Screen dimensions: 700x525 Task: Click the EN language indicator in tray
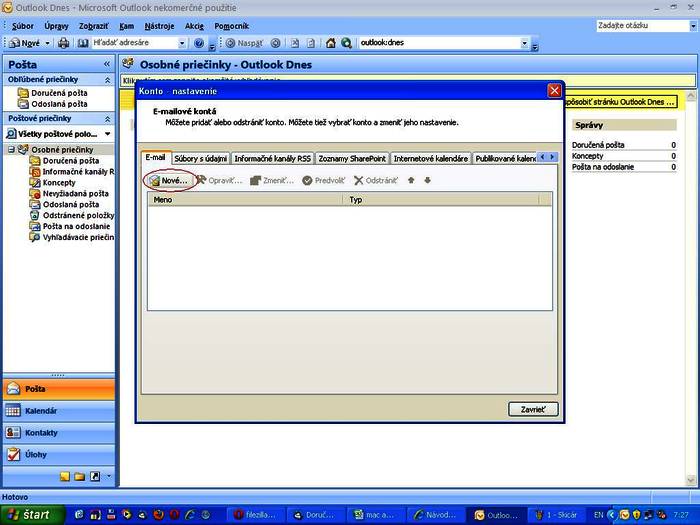coord(599,515)
